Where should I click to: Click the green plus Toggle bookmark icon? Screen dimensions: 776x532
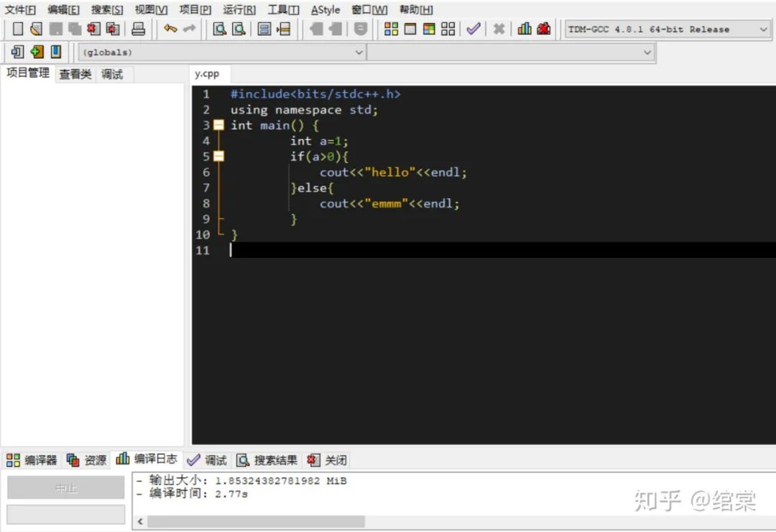pos(37,52)
